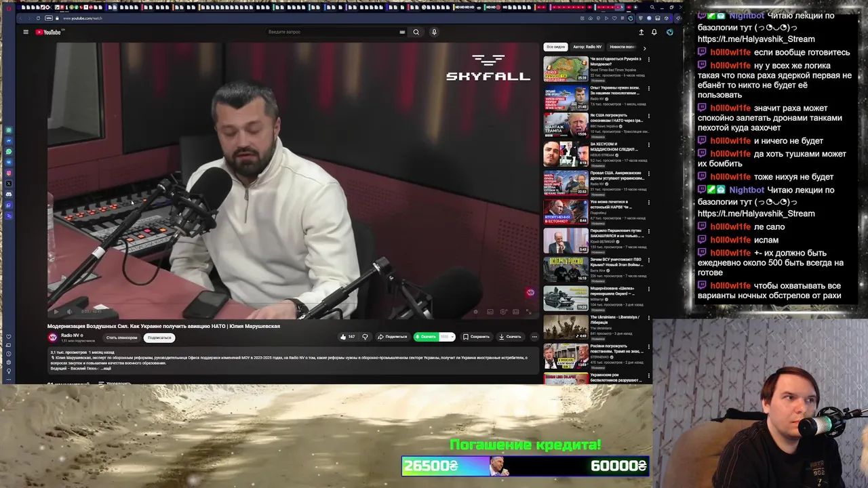The width and height of the screenshot is (868, 488).
Task: Open the Romania-Moldova map video thumbnail
Action: [x=566, y=68]
